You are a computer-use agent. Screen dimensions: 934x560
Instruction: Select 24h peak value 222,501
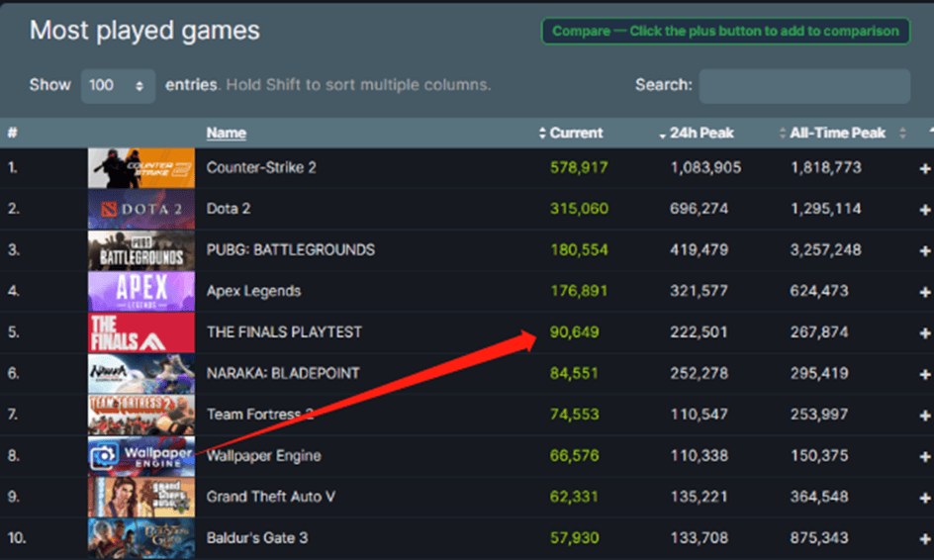coord(699,331)
